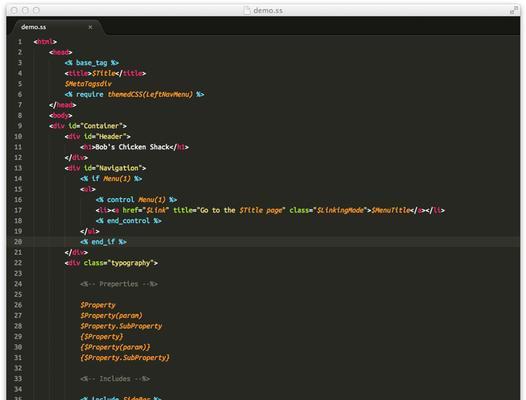Close the demo.ss tab
The width and height of the screenshot is (526, 400).
click(x=90, y=27)
